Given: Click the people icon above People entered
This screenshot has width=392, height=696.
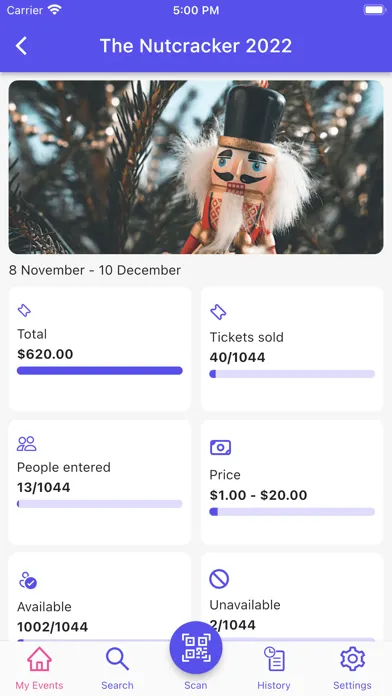Looking at the screenshot, I should click(x=27, y=443).
